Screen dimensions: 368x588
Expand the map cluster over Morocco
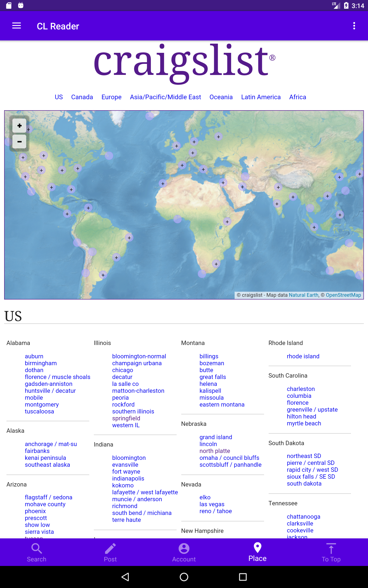click(x=163, y=184)
